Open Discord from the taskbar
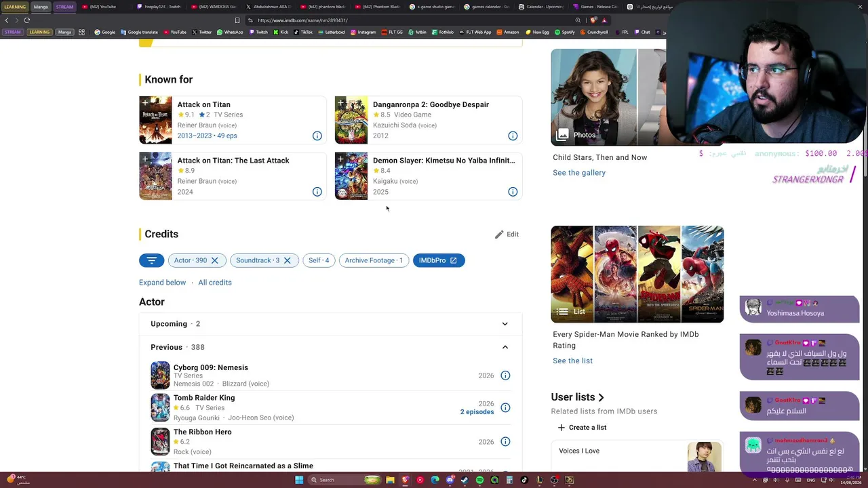 450,480
